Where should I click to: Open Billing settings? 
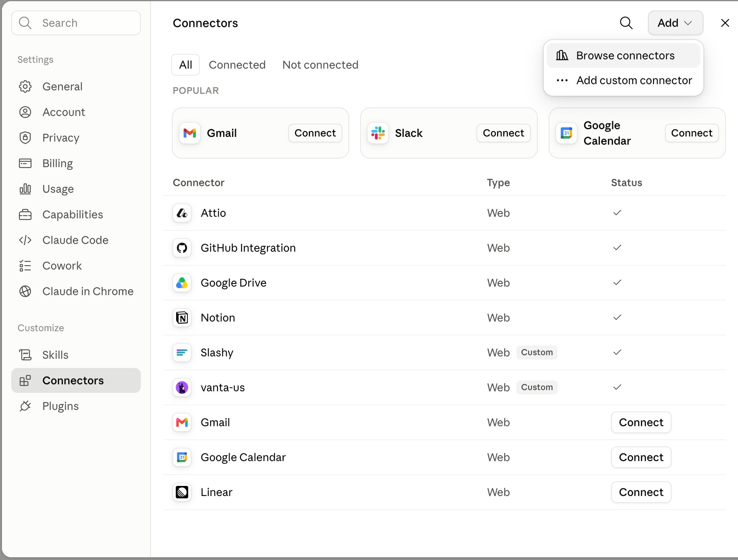(76, 163)
